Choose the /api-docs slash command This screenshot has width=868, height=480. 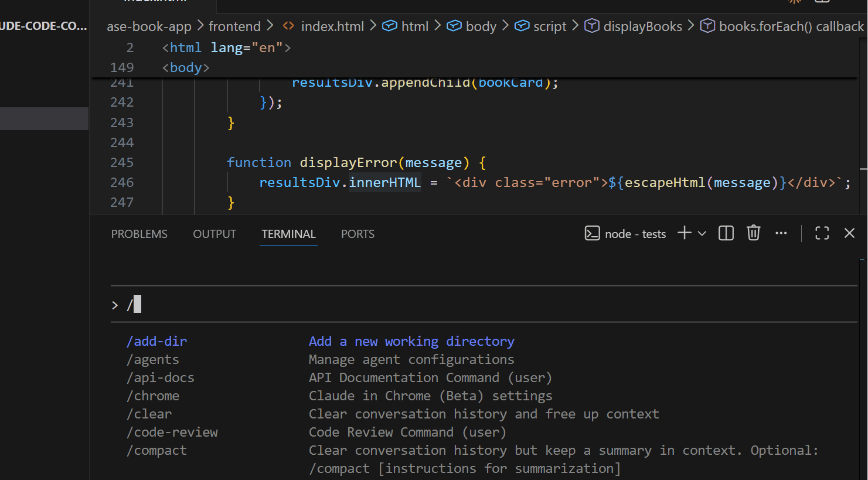click(161, 377)
